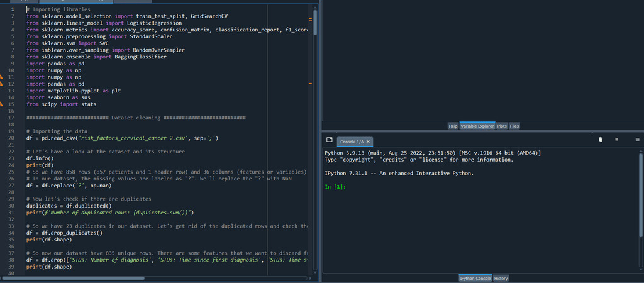The width and height of the screenshot is (644, 283).
Task: Click 'from scipy import stats' line
Action: tap(61, 104)
